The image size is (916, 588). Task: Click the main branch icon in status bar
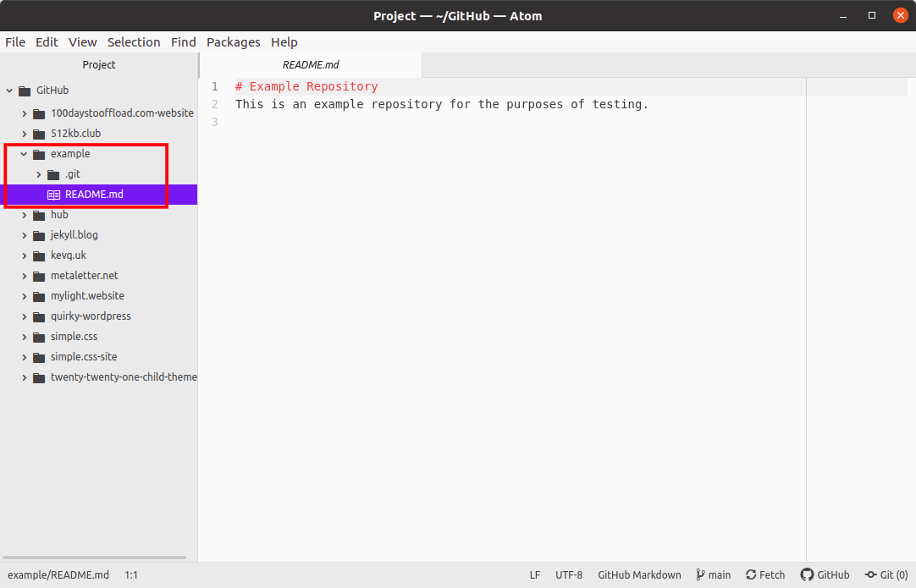pos(699,574)
